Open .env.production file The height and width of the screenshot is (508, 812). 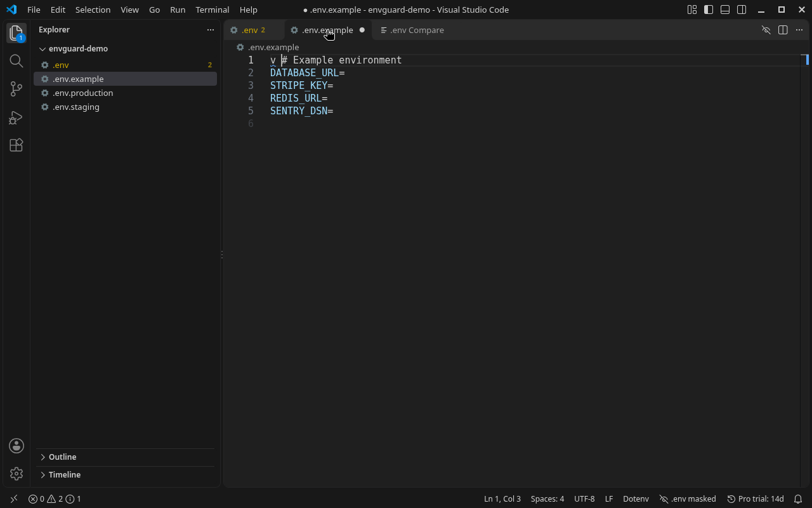pyautogui.click(x=126, y=93)
